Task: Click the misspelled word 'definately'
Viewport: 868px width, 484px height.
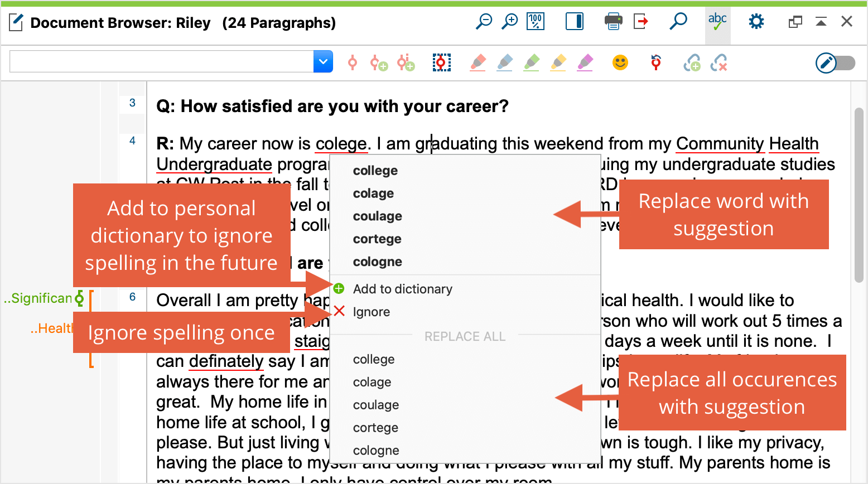Action: [226, 361]
